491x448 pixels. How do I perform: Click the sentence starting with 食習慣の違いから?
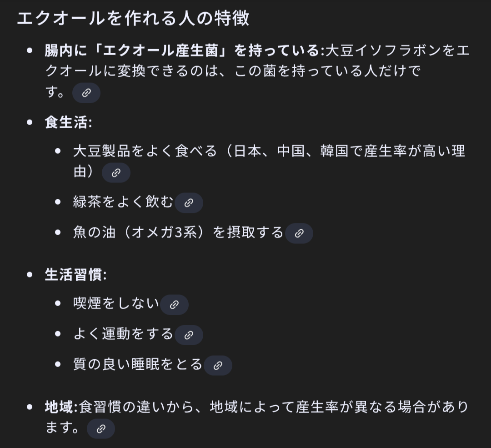point(273,407)
